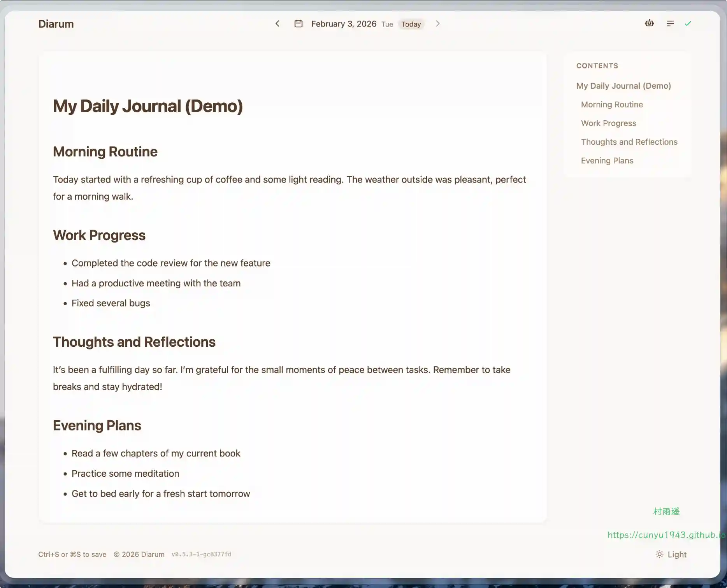
Task: Go to the previous day arrow
Action: [277, 24]
